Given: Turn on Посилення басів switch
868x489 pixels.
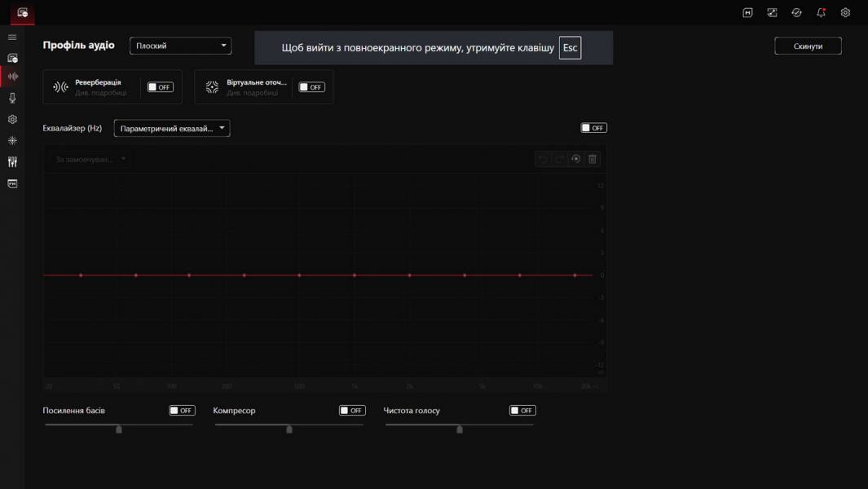Looking at the screenshot, I should click(x=182, y=411).
